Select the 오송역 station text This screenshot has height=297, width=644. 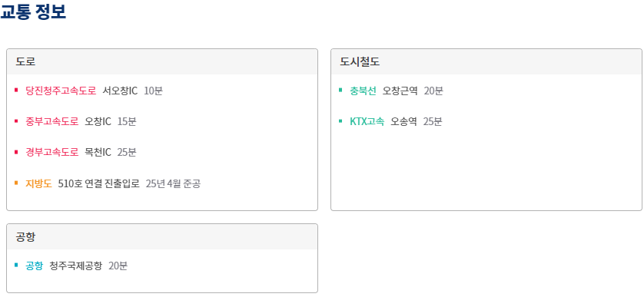(403, 121)
